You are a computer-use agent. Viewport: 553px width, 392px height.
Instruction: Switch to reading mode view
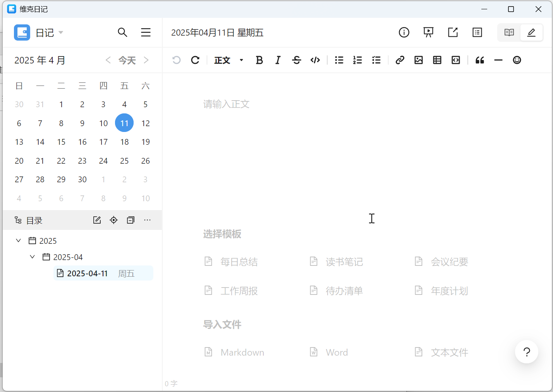509,33
